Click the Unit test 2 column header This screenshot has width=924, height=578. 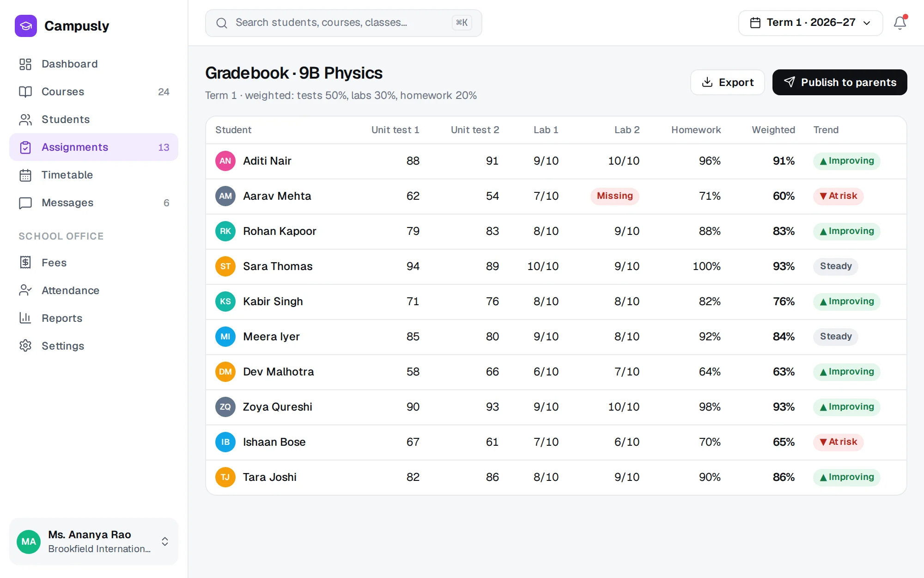tap(475, 130)
